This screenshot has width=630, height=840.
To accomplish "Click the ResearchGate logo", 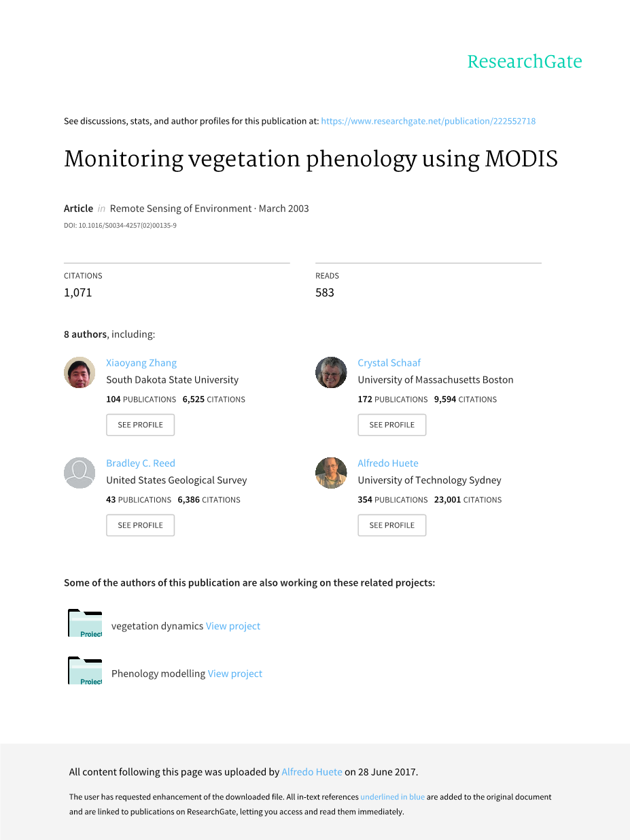I will (524, 62).
